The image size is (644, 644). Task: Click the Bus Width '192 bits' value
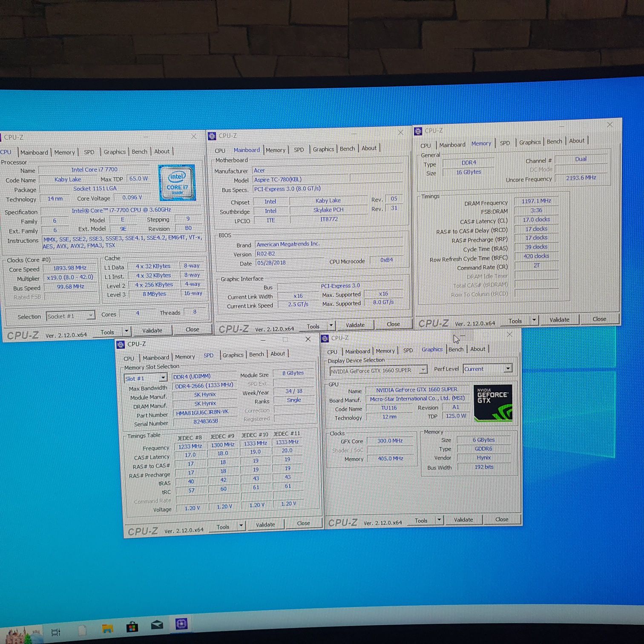[x=484, y=467]
